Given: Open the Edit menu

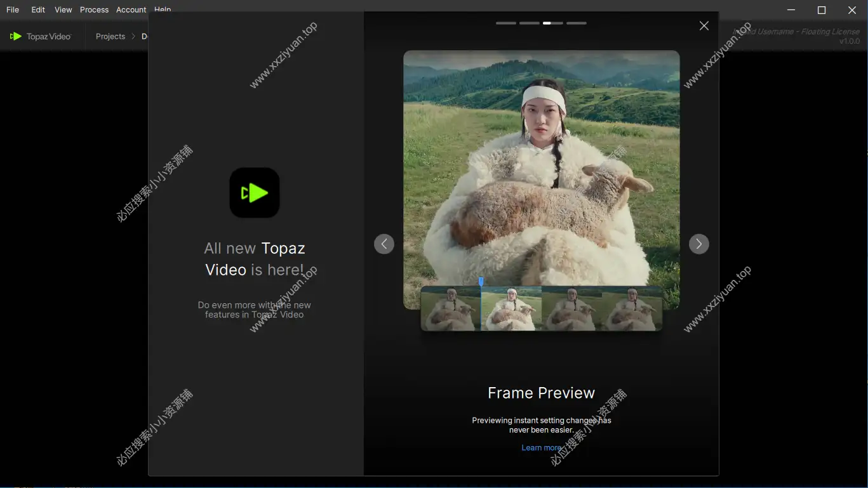Looking at the screenshot, I should click(x=37, y=10).
